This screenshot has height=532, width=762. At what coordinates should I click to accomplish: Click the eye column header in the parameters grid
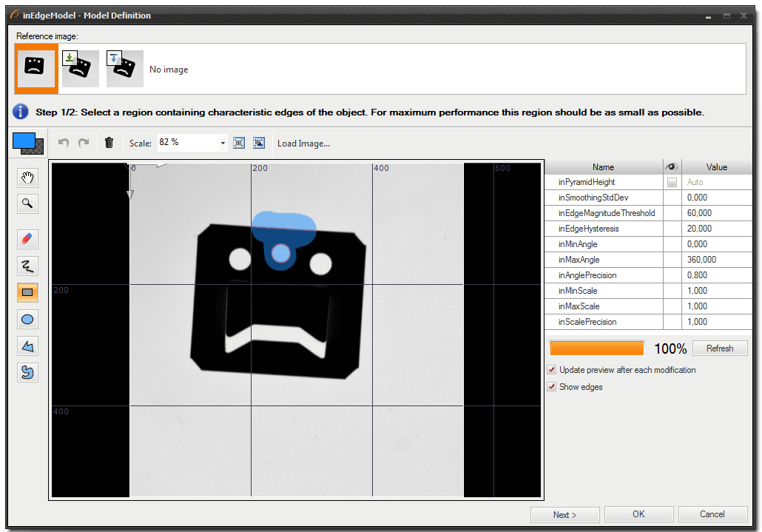[x=671, y=167]
